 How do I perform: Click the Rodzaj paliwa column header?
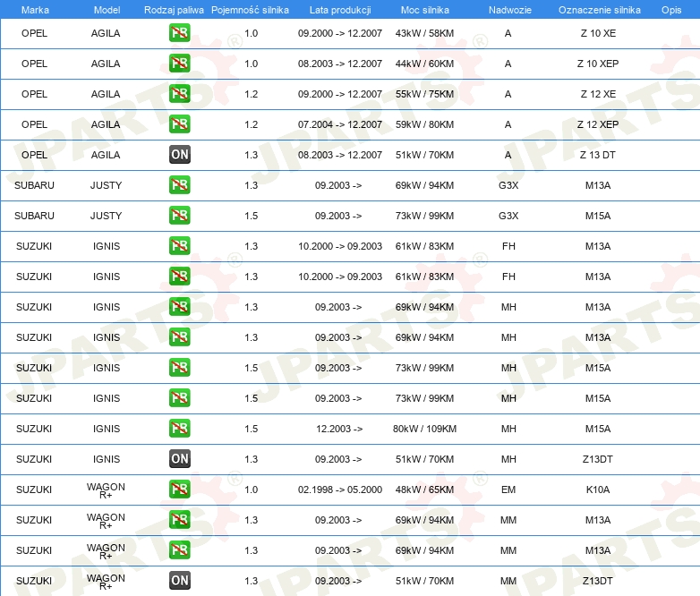(174, 10)
